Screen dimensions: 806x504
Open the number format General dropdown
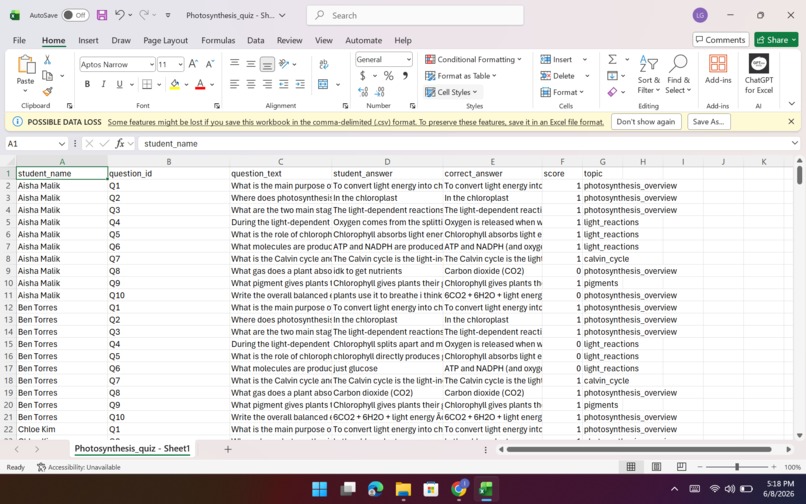[408, 60]
